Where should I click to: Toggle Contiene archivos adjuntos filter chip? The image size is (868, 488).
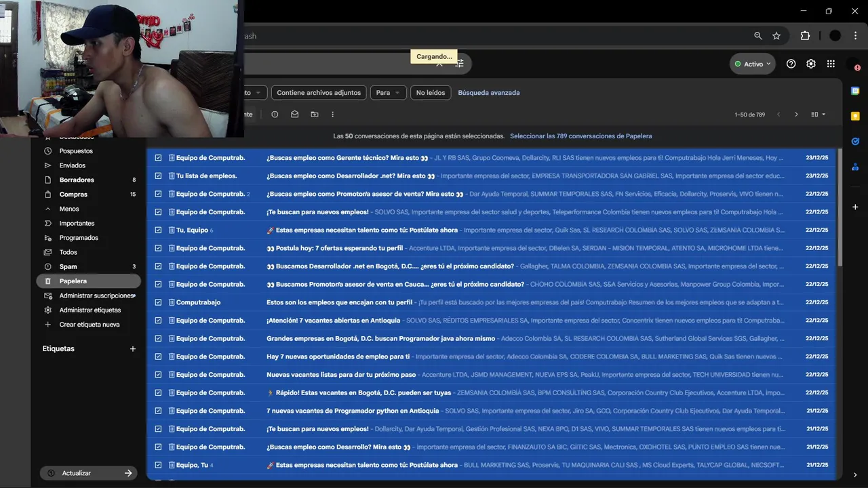coord(319,93)
